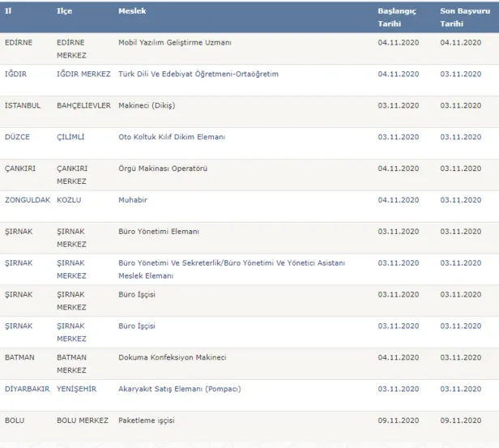Select the Makineci (Dikiş) job entry
The image size is (499, 448).
pyautogui.click(x=147, y=105)
